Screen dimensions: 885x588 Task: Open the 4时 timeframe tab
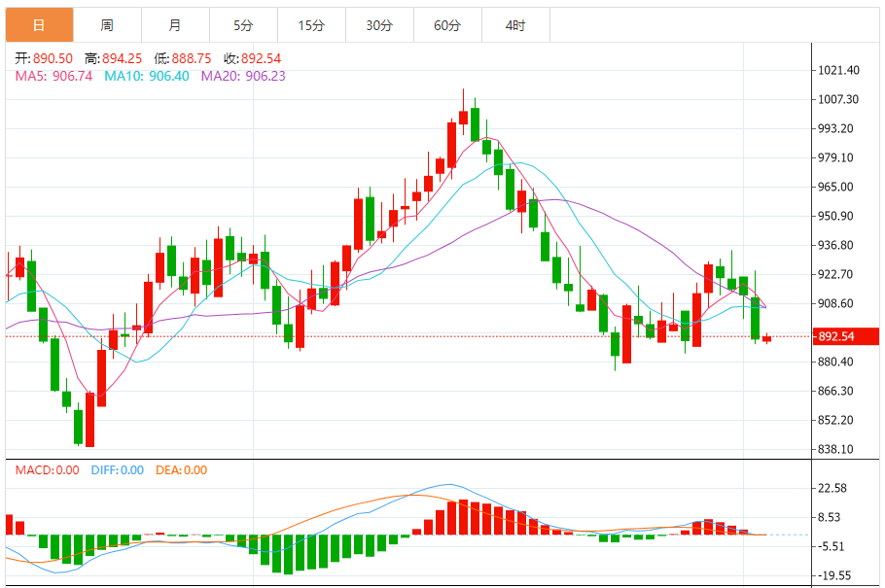[515, 25]
